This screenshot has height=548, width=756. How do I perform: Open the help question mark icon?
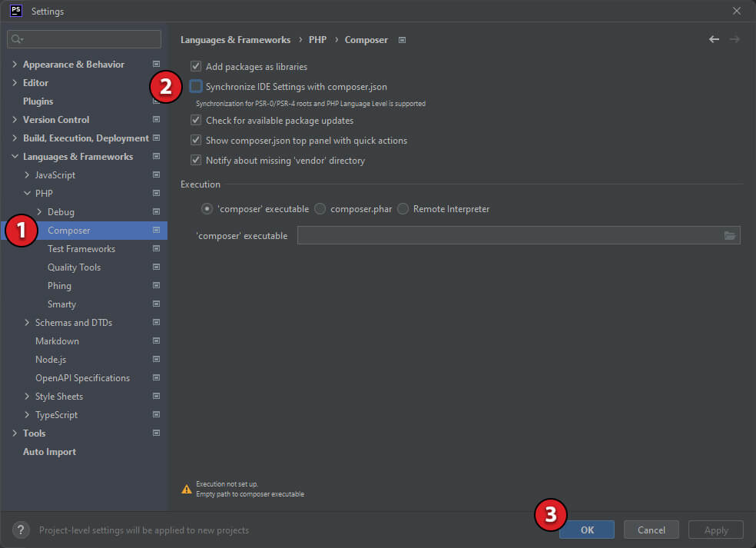(20, 530)
